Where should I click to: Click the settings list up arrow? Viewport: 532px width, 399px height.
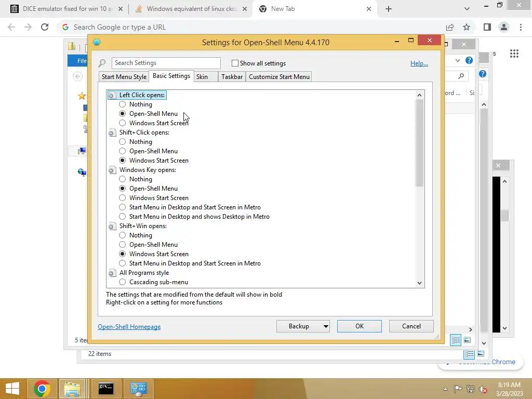click(x=419, y=96)
